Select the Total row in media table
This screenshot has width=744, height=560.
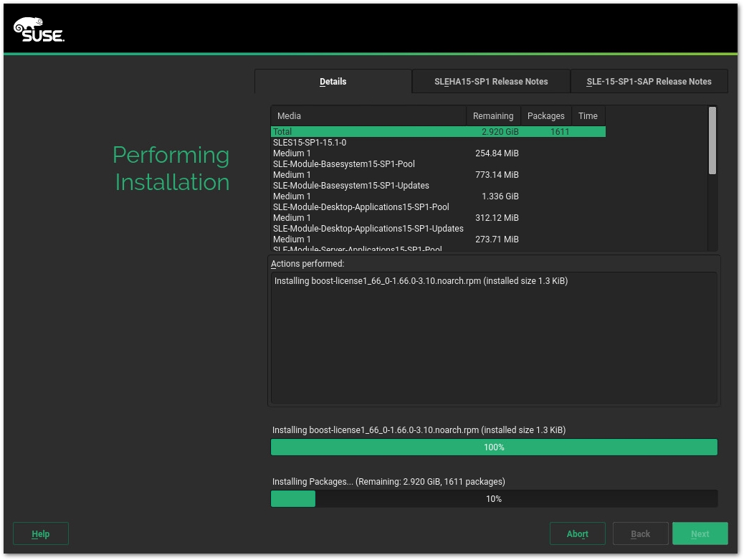[438, 131]
